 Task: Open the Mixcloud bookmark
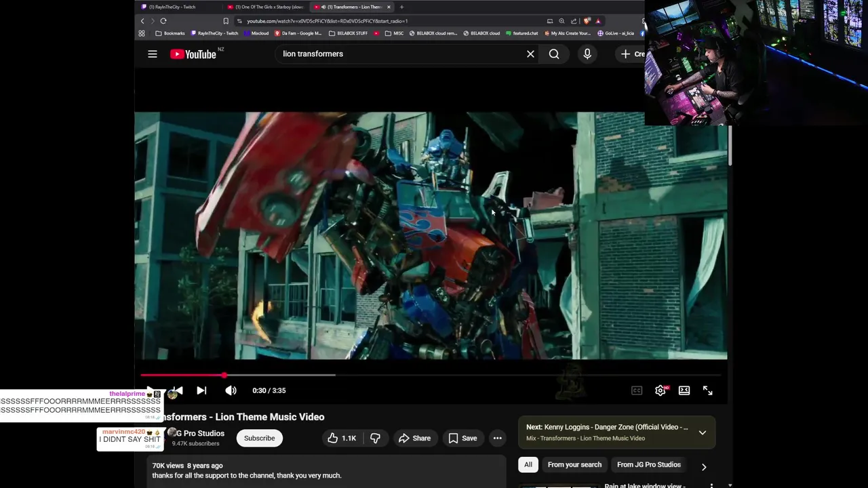click(x=256, y=33)
